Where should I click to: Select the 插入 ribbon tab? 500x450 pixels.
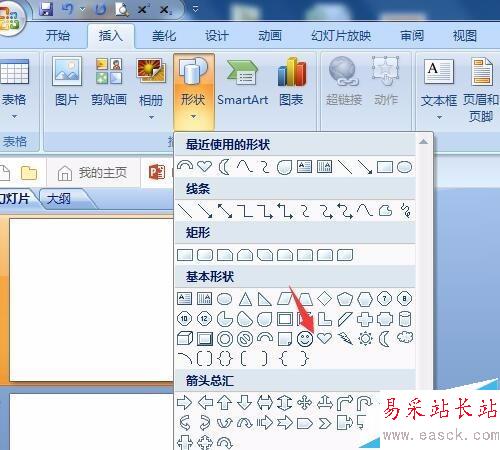(x=111, y=35)
